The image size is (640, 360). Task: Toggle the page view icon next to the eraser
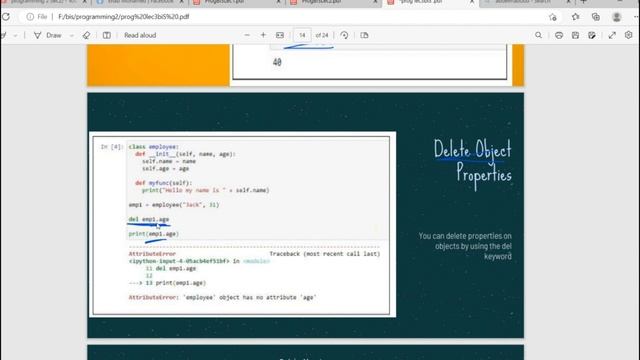(107, 36)
